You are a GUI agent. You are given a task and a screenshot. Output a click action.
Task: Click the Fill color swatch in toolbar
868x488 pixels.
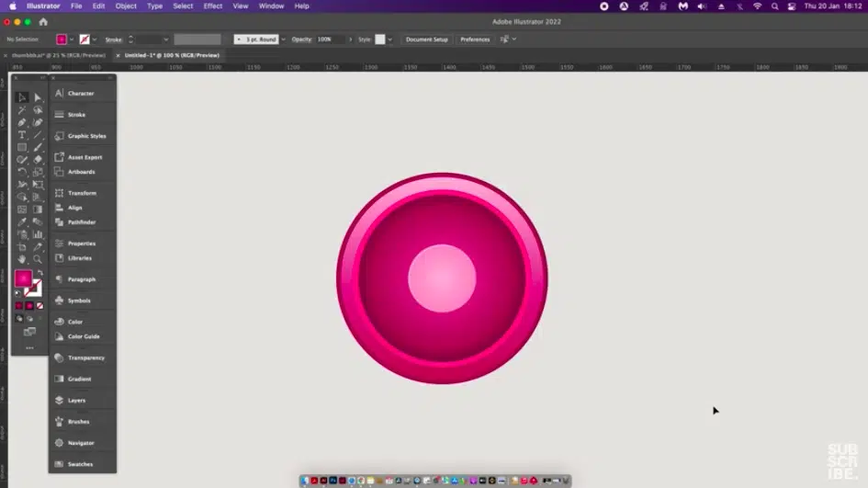coord(23,278)
